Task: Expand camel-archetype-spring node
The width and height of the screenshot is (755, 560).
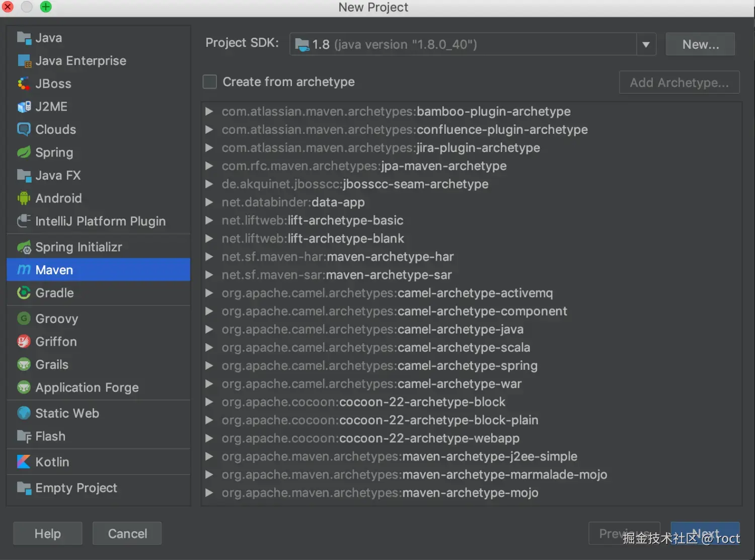Action: (209, 365)
